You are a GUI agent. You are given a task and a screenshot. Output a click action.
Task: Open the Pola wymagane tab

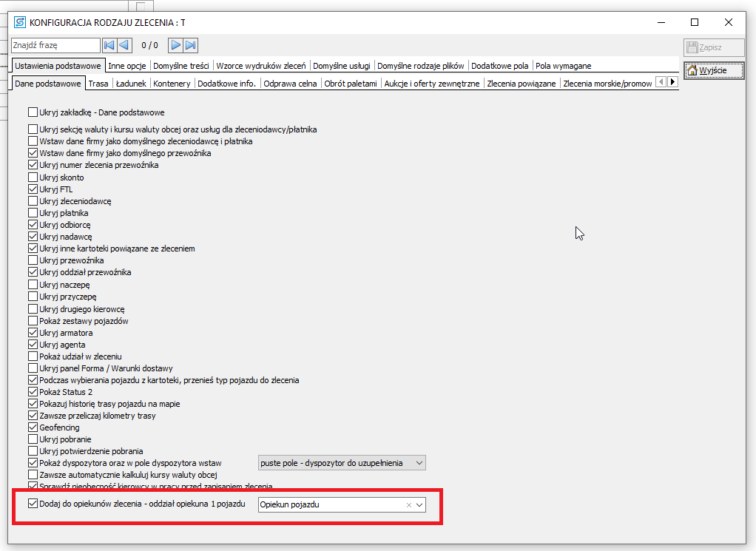563,66
